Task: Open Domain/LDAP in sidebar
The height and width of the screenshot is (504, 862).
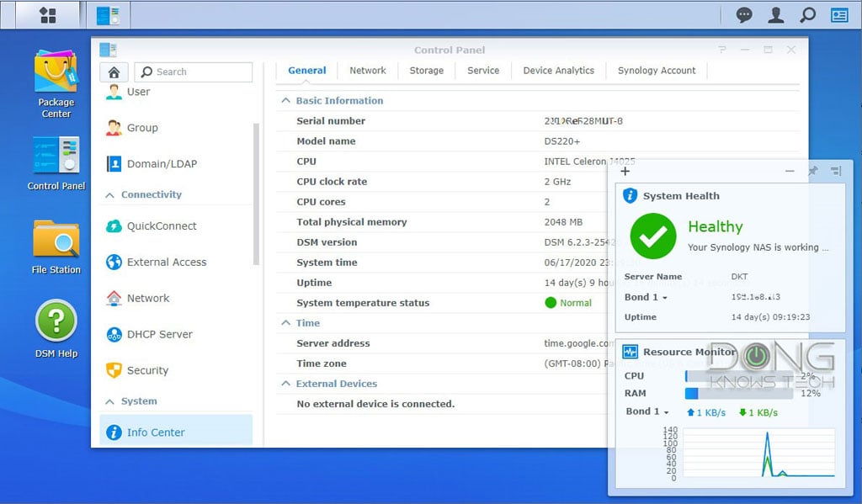Action: click(162, 164)
